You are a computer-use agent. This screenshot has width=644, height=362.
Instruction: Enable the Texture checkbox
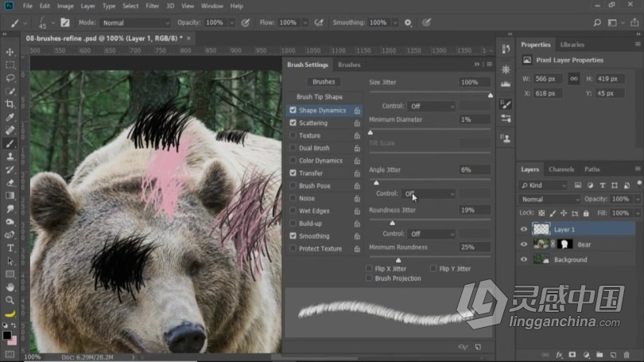pyautogui.click(x=293, y=135)
